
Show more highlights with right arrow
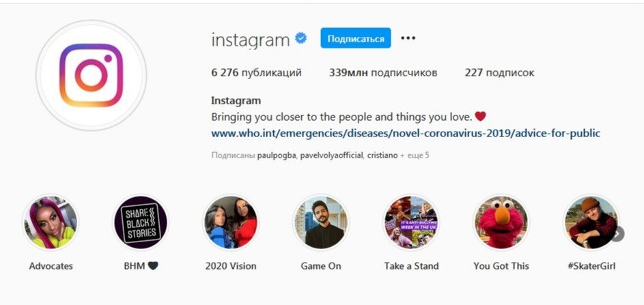point(617,234)
